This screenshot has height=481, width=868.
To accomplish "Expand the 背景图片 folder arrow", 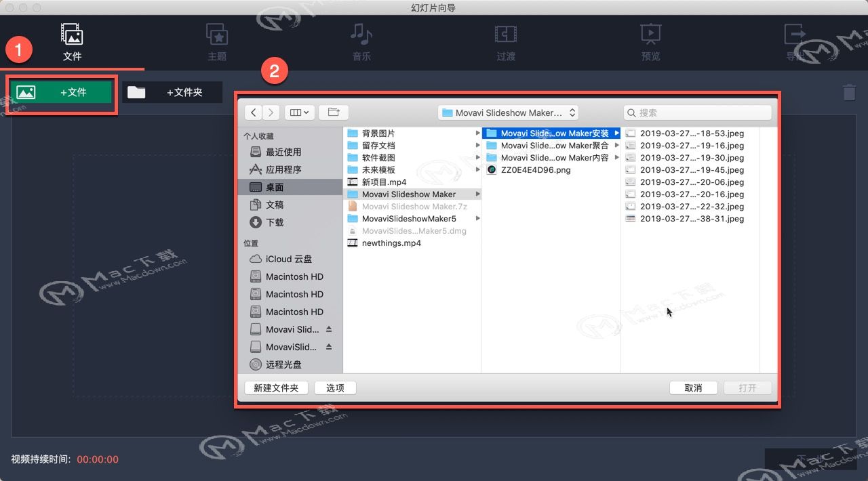I will pyautogui.click(x=478, y=133).
